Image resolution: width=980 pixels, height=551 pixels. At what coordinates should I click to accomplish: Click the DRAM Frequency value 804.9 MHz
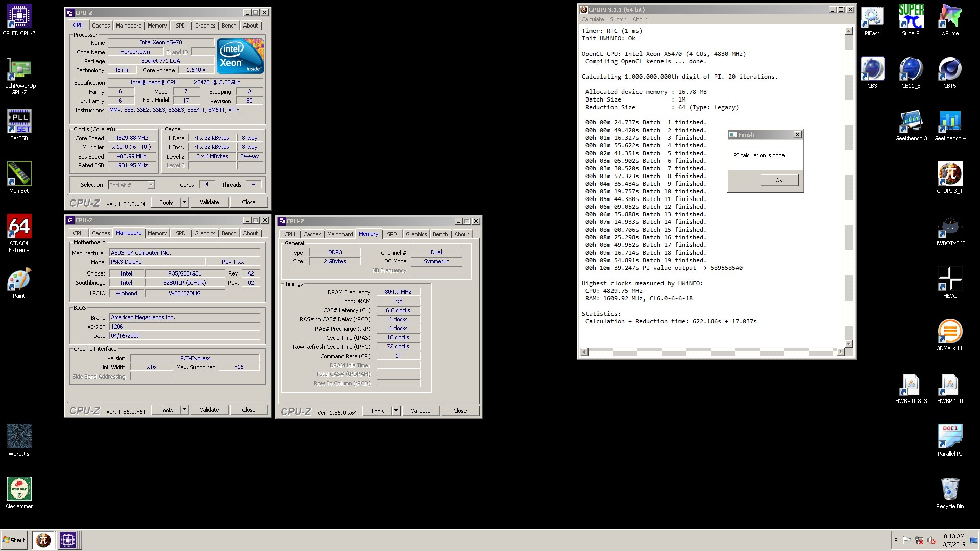point(398,292)
